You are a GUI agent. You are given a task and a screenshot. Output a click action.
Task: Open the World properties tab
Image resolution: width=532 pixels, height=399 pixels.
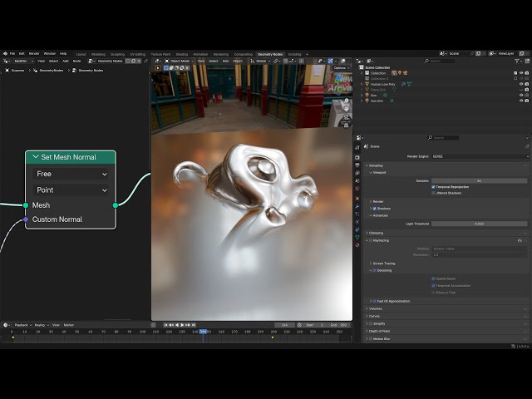click(x=357, y=189)
